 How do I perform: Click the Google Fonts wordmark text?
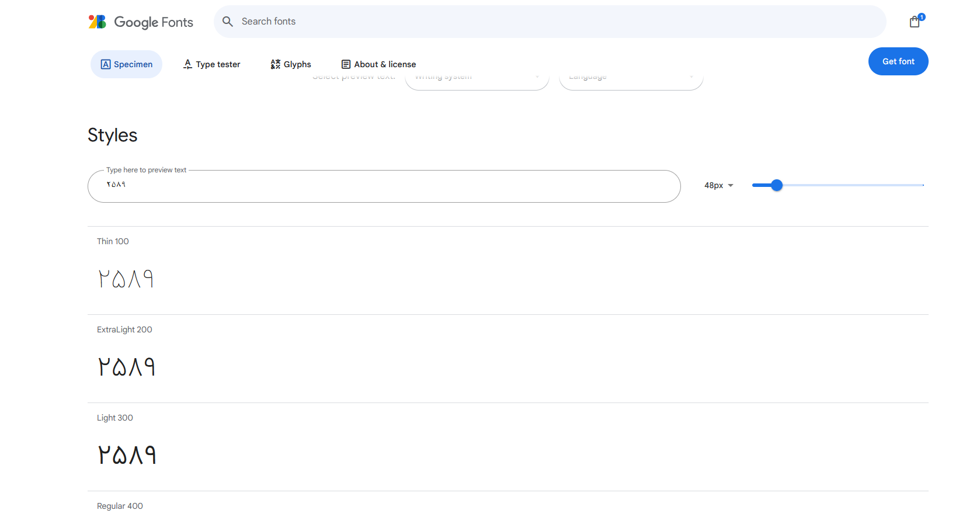(154, 22)
